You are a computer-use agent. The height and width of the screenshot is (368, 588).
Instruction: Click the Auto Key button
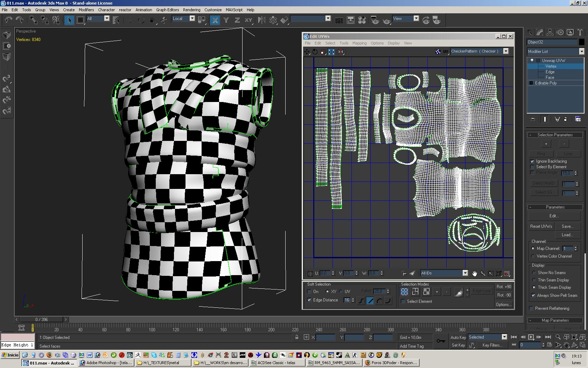458,338
